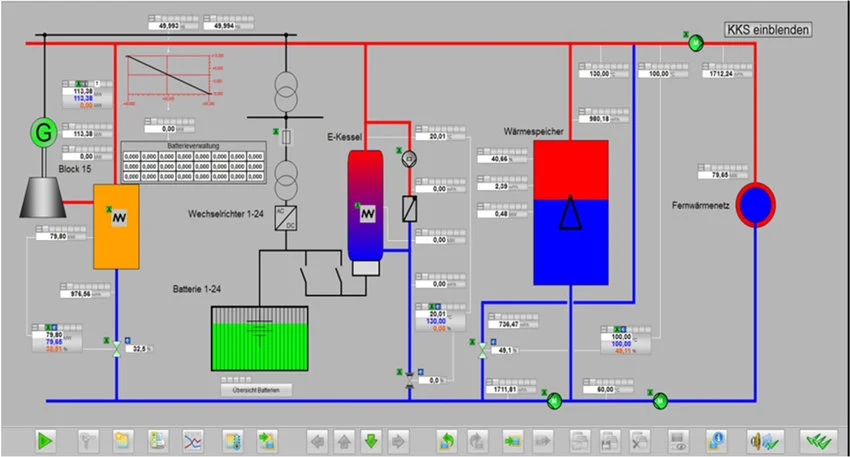Screen dimensions: 850x457
Task: Click the KKS einblenden button
Action: 768,29
